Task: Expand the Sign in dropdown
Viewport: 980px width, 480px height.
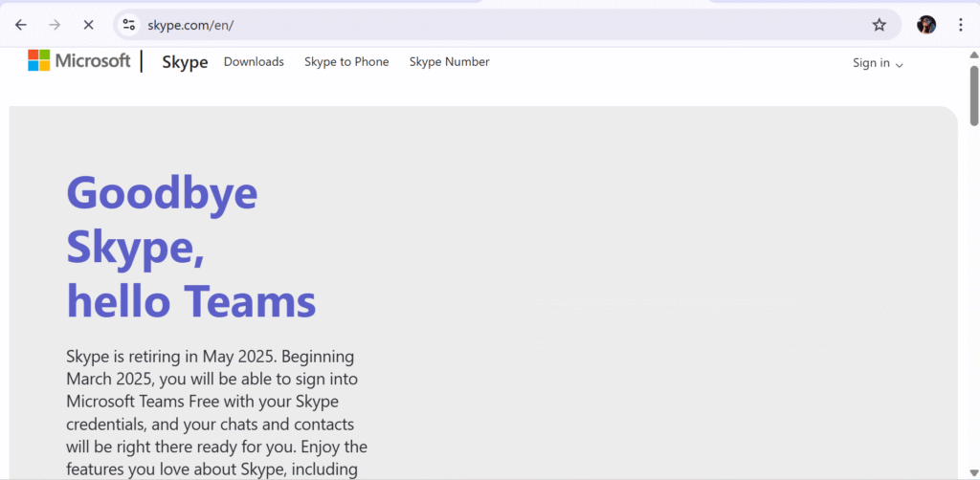Action: pyautogui.click(x=878, y=63)
